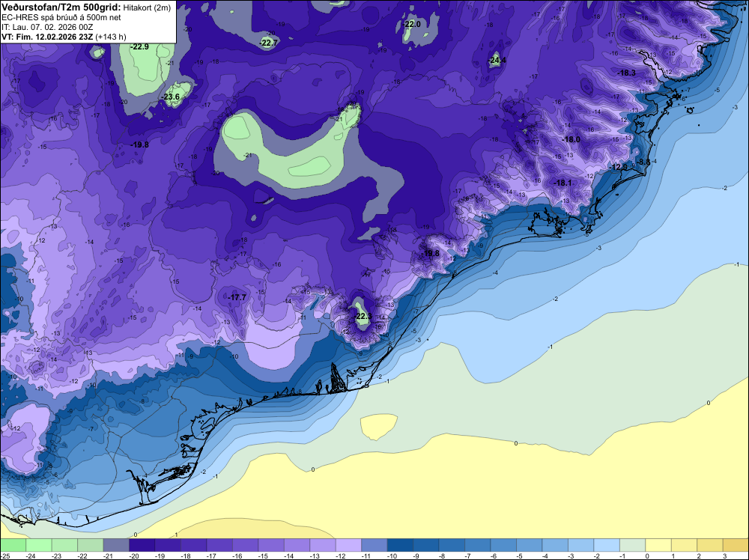Click the bold -23.6 temperature label
749x560 pixels.
[171, 97]
